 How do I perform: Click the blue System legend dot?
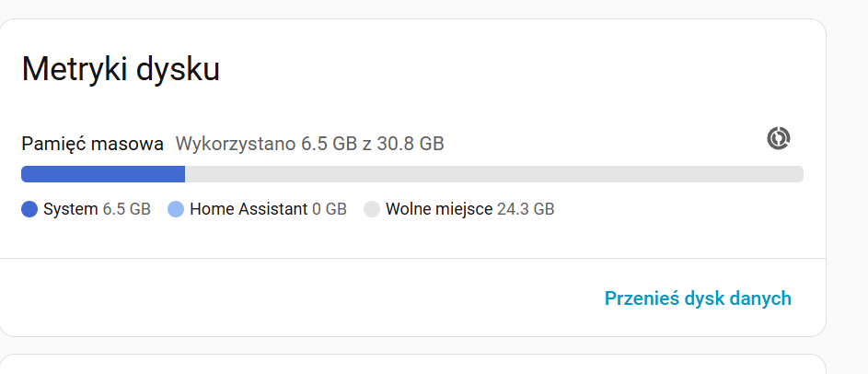tap(29, 209)
